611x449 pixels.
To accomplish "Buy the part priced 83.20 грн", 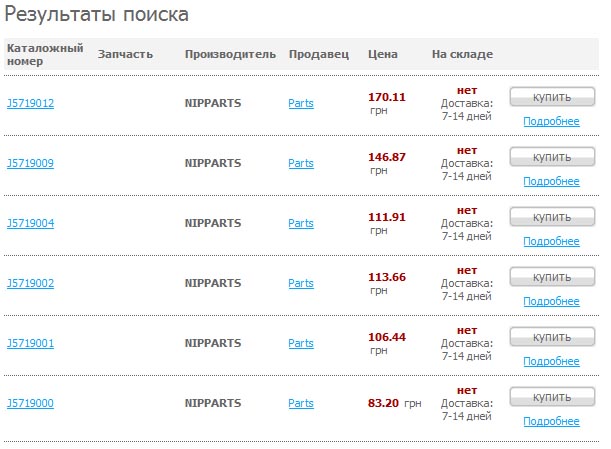I will coord(552,397).
